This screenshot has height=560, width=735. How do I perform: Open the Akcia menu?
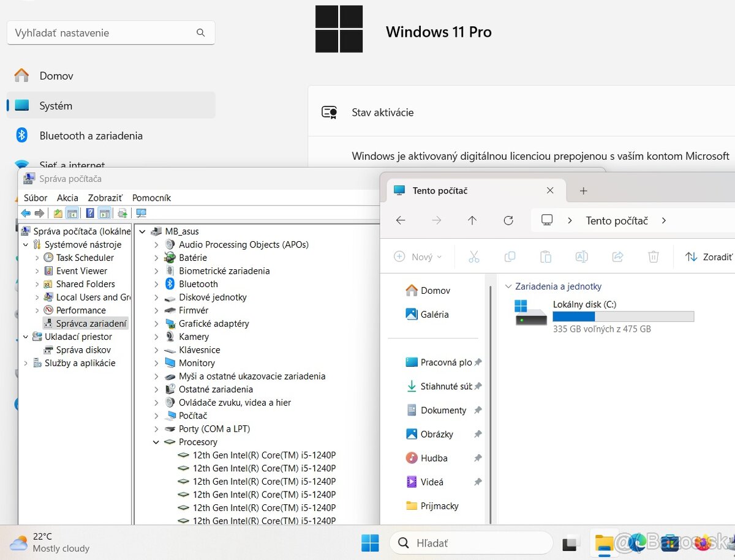pos(67,198)
